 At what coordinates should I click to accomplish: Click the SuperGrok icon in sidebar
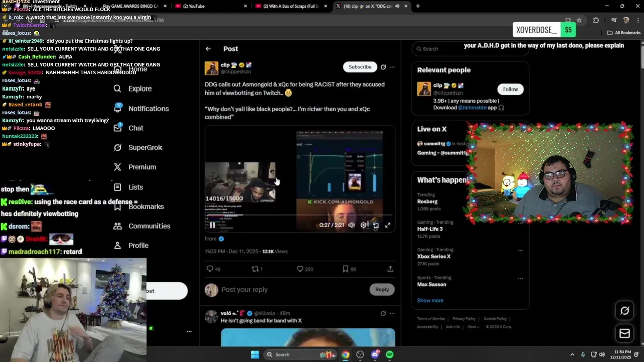[117, 147]
